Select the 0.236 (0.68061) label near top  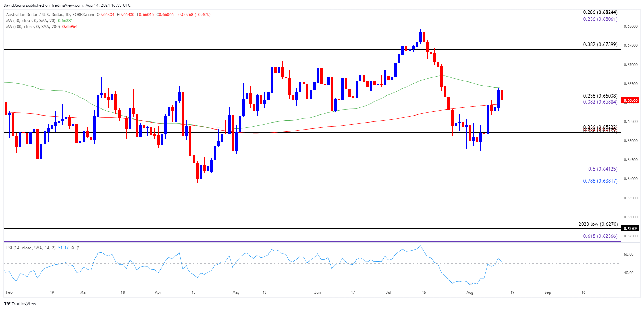(600, 19)
